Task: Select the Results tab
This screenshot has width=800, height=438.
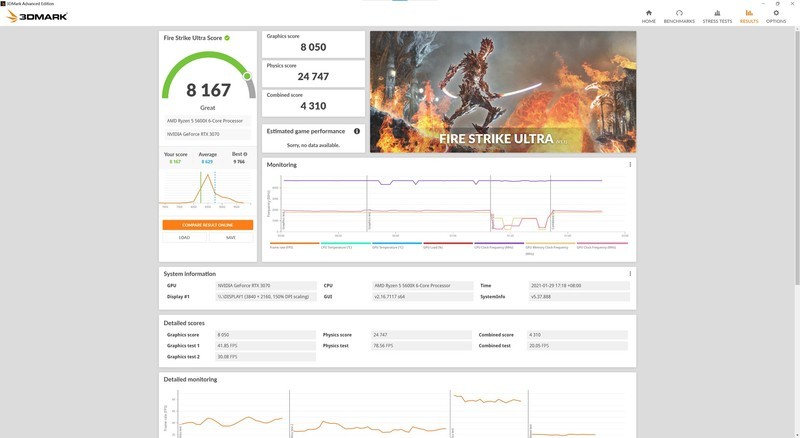Action: 749,16
